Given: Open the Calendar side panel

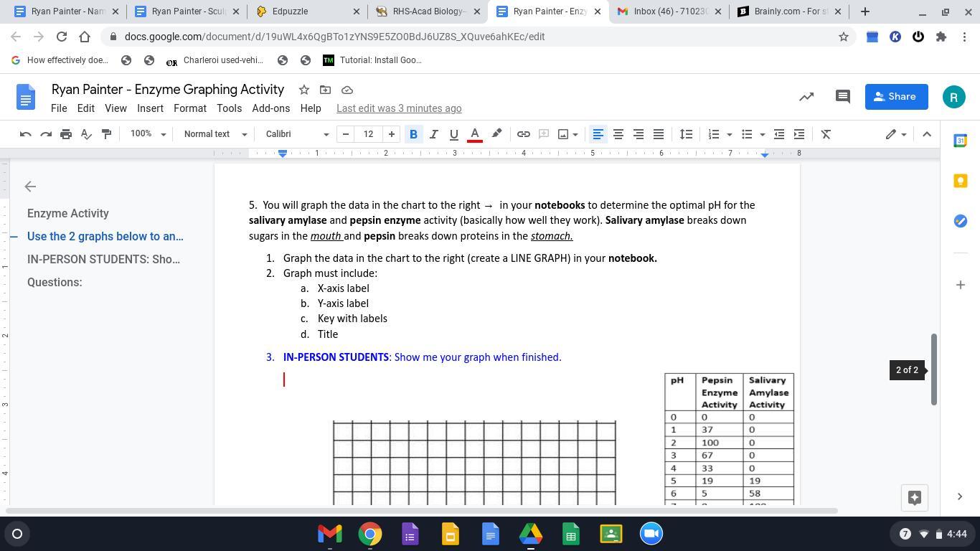Looking at the screenshot, I should pyautogui.click(x=961, y=141).
